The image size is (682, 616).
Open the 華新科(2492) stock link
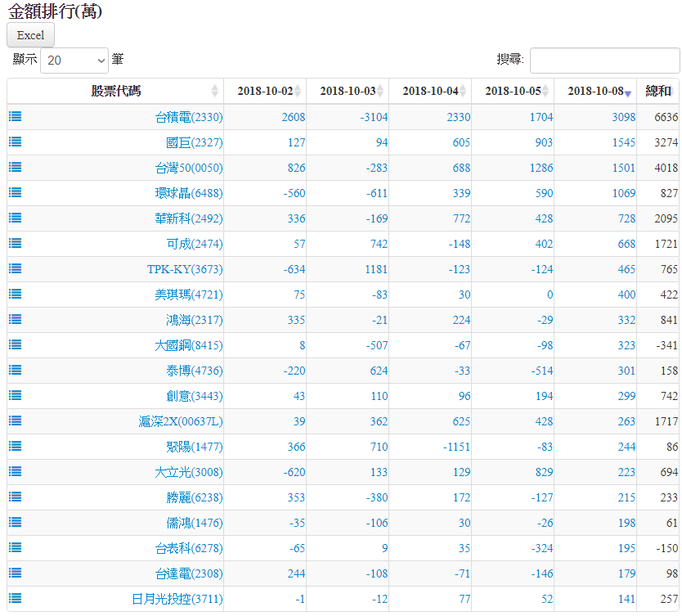(x=189, y=218)
